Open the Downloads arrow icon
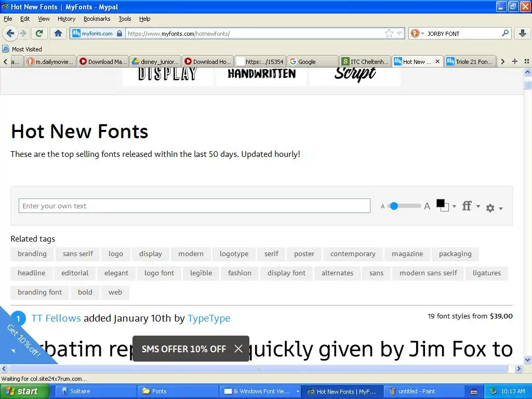The height and width of the screenshot is (399, 532). tap(523, 33)
